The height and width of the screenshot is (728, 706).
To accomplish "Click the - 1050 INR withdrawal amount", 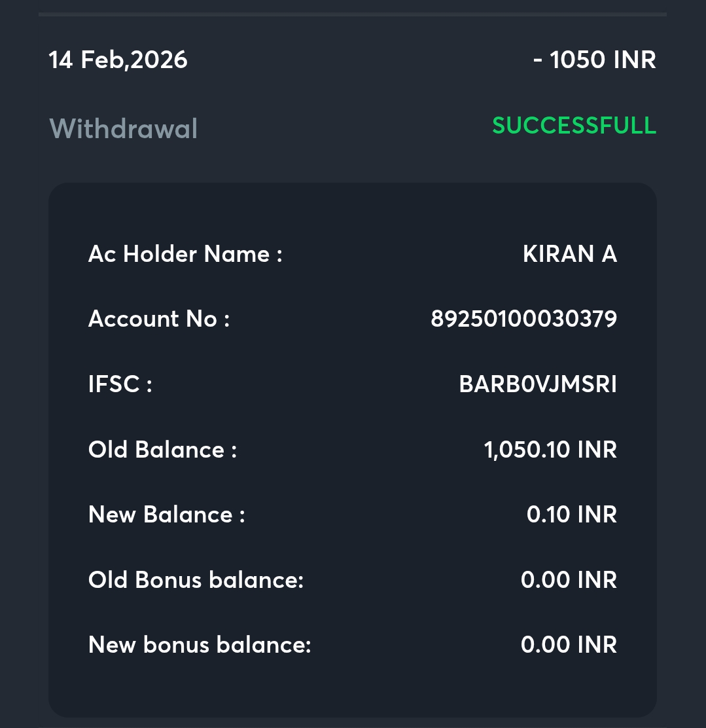I will [594, 60].
